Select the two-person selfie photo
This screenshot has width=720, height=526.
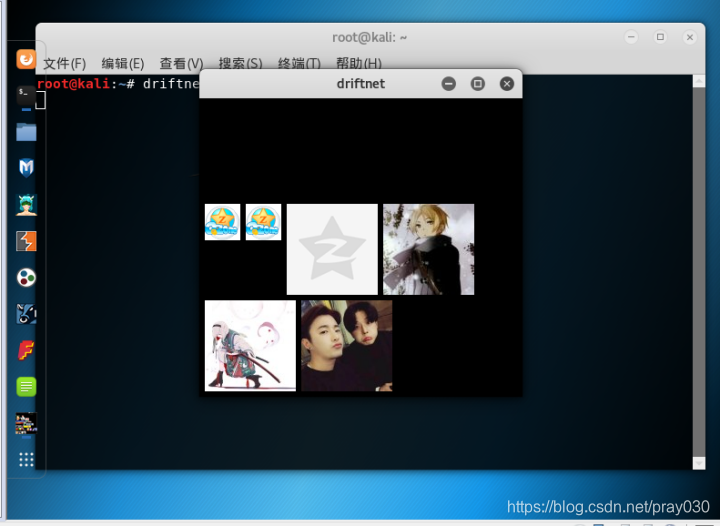click(347, 346)
